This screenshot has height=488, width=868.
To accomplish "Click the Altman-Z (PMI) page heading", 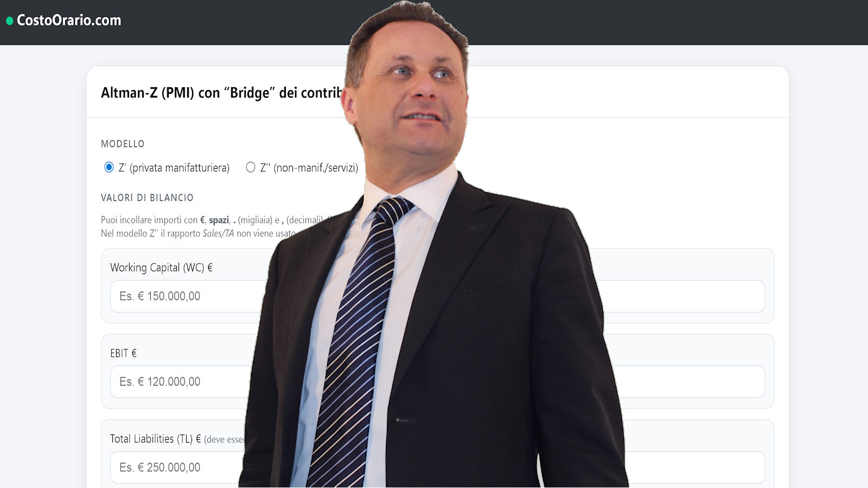I will point(222,93).
